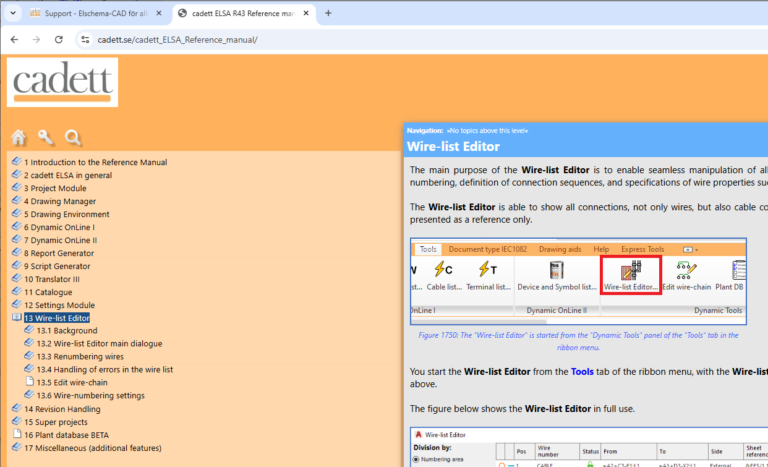This screenshot has width=768, height=467.
Task: Follow the blue Tools link in the article
Action: tap(582, 372)
